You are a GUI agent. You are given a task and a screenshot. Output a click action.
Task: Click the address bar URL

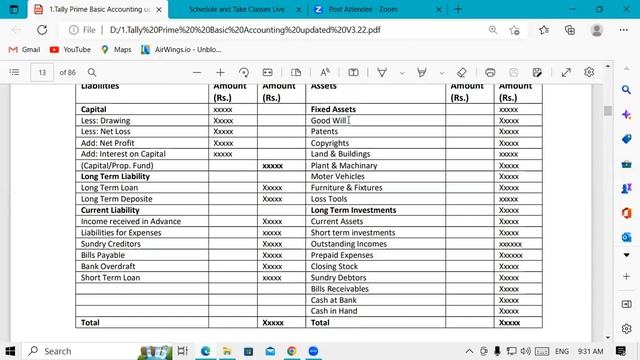(245, 30)
